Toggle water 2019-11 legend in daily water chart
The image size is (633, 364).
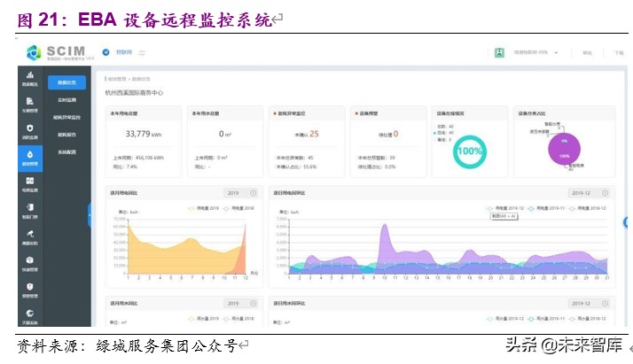tap(546, 319)
